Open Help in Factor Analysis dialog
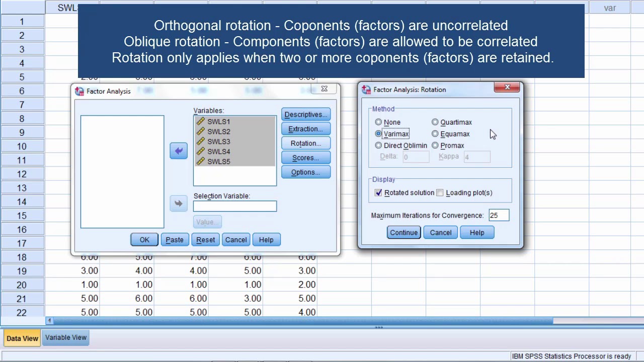Viewport: 644px width, 362px height. [x=266, y=240]
